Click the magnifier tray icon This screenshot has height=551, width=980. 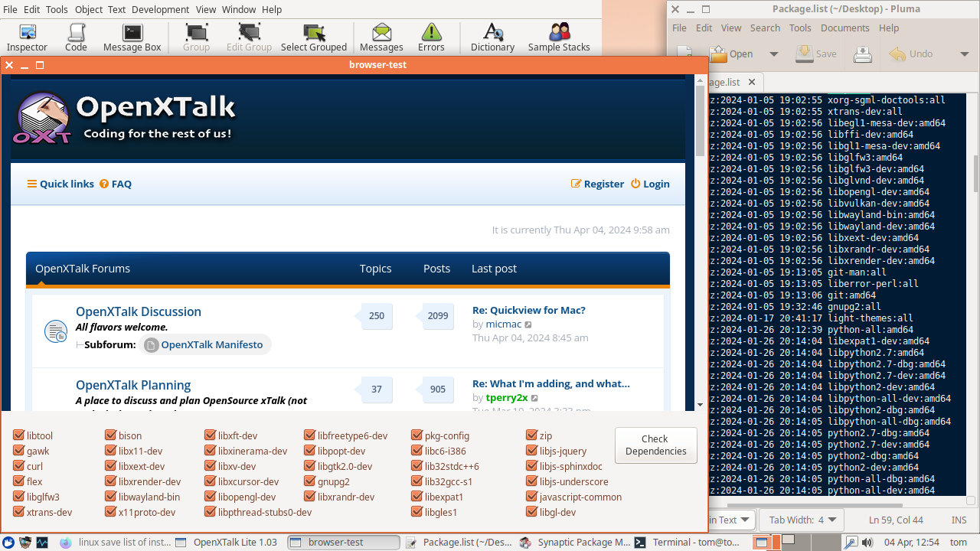(851, 542)
